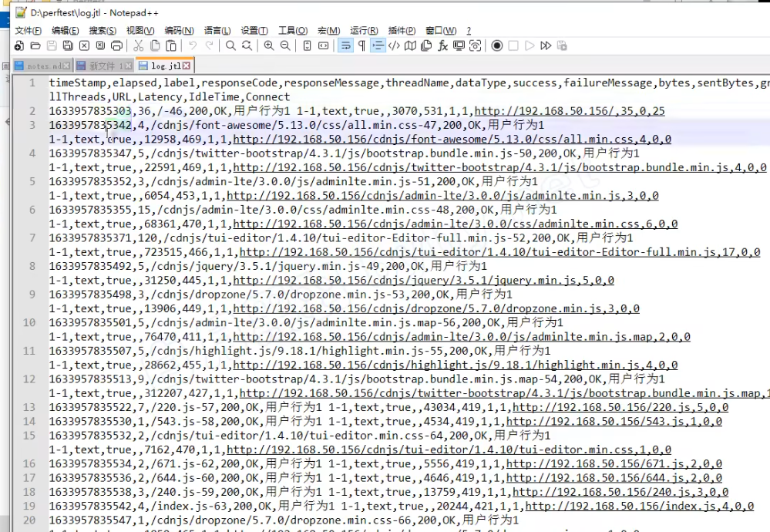The image size is (770, 532).
Task: Close the log.jtl tab
Action: pos(186,66)
